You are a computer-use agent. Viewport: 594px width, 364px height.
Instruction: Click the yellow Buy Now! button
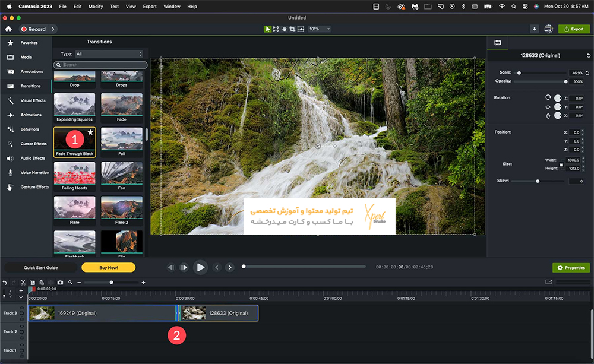tap(108, 268)
